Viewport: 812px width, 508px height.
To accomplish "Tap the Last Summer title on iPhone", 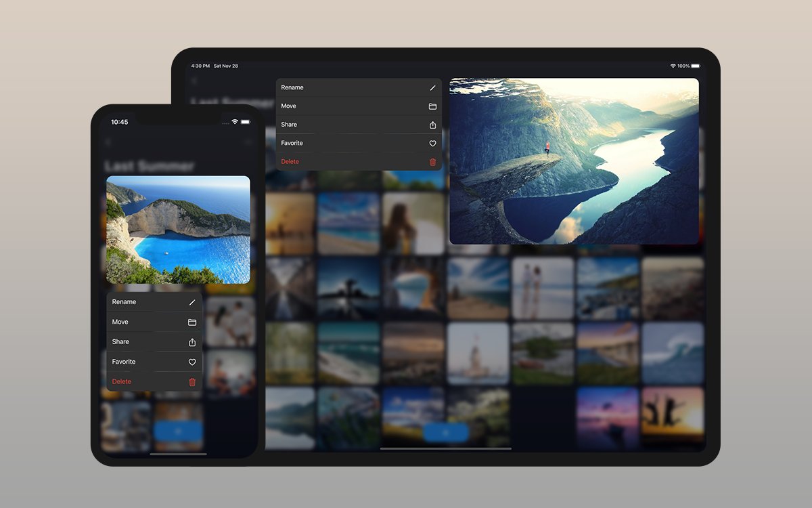I will [x=150, y=166].
